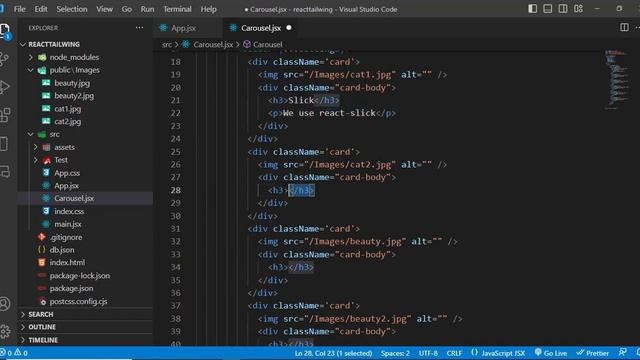The height and width of the screenshot is (360, 640).
Task: Open the Help menu
Action: 209,9
